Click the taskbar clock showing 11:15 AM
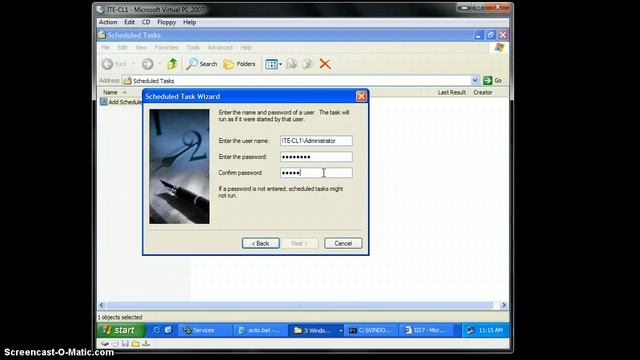 [491, 330]
